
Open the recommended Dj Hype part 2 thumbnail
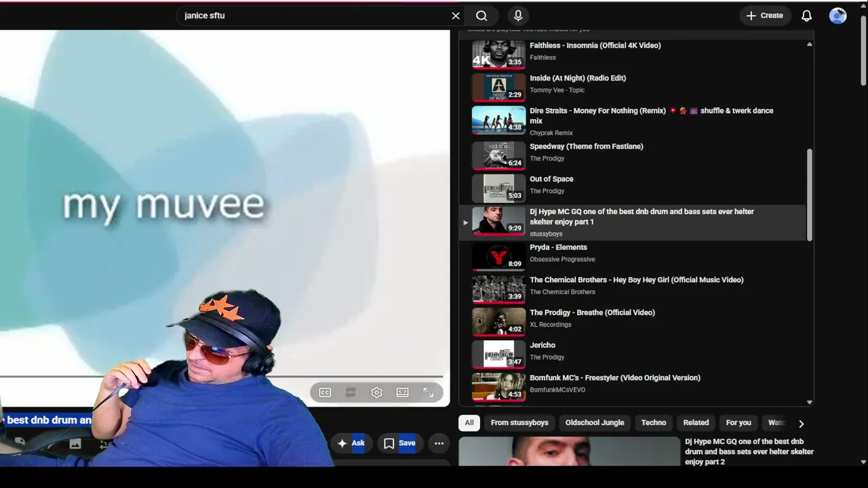pos(569,451)
